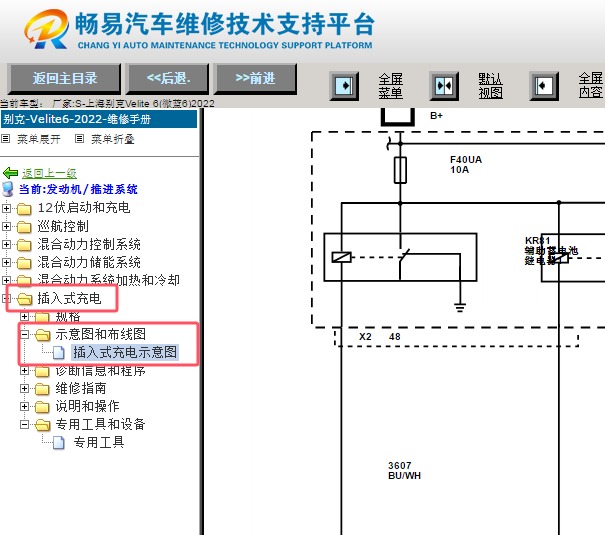Select the 维修指南 tree item
Image resolution: width=605 pixels, height=535 pixels.
(80, 388)
